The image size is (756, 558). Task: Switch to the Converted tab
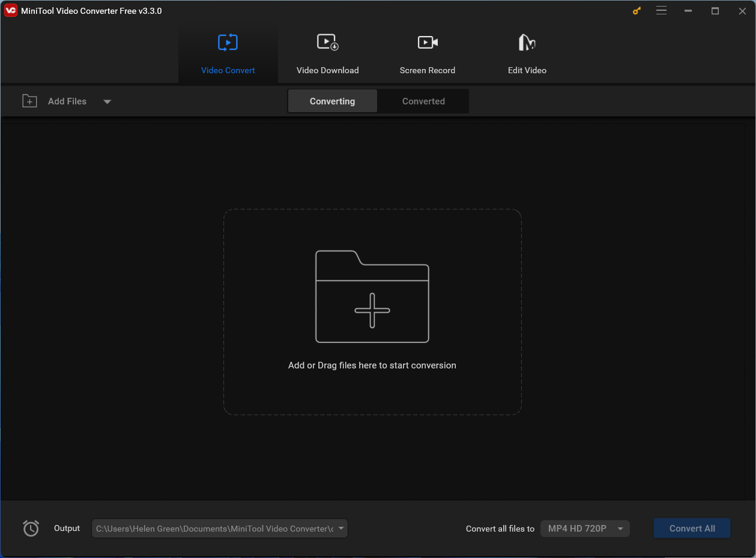(x=423, y=101)
